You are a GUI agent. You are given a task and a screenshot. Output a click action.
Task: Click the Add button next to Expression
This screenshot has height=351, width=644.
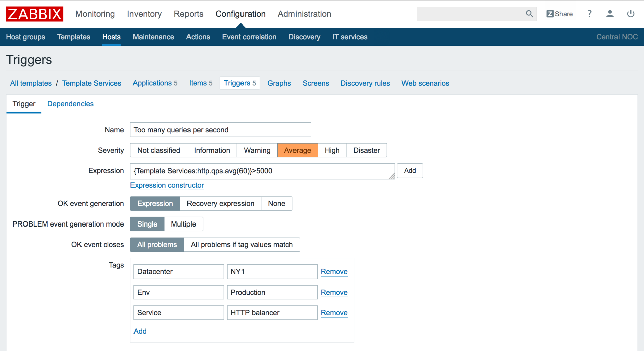pos(410,171)
